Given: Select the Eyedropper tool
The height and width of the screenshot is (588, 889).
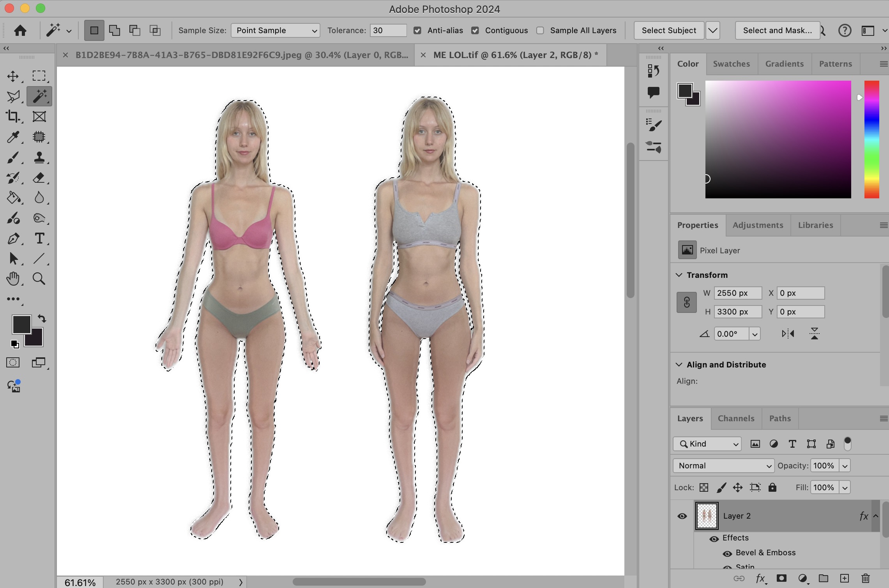Looking at the screenshot, I should 13,137.
